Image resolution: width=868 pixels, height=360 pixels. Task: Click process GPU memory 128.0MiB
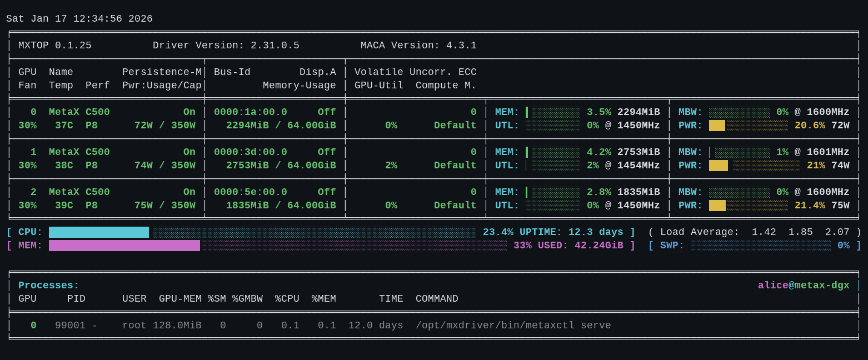pos(177,326)
